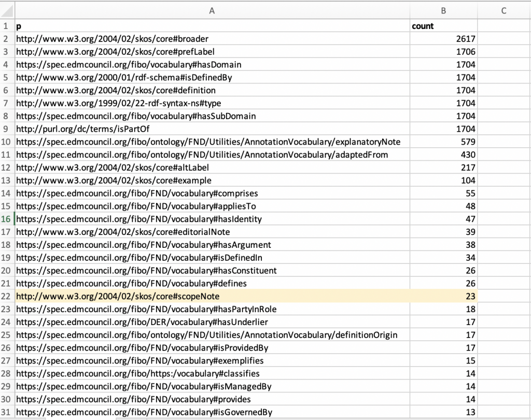Click count value 217
The image size is (531, 420).
pos(444,167)
